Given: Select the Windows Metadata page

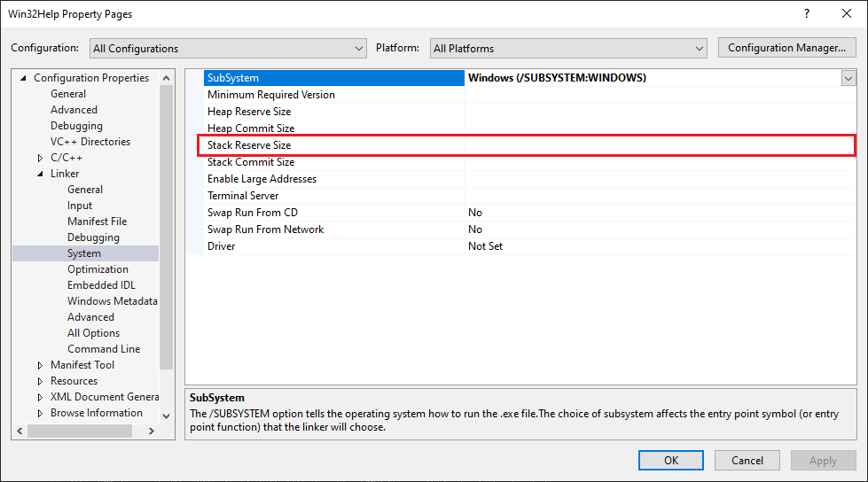Looking at the screenshot, I should click(113, 301).
